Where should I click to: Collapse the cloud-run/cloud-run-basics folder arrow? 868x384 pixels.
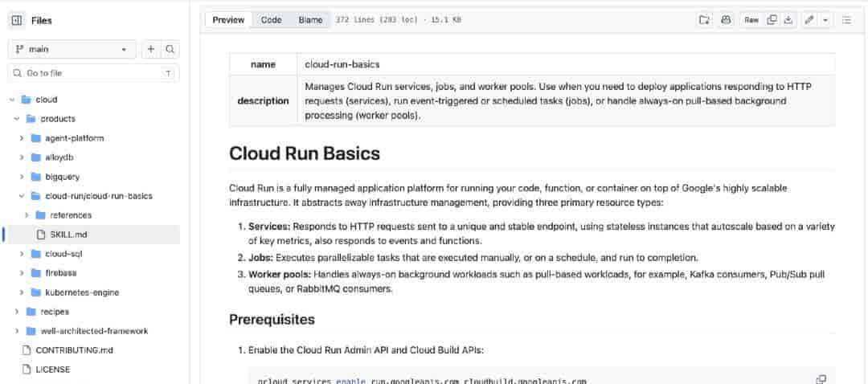point(22,196)
